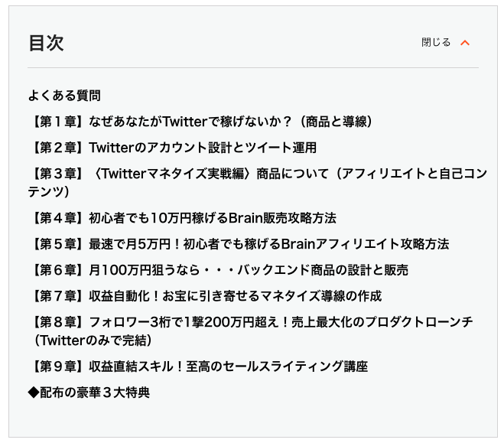
Task: Click the (Twitterのみで完結) line of chapter 8
Action: click(x=89, y=340)
